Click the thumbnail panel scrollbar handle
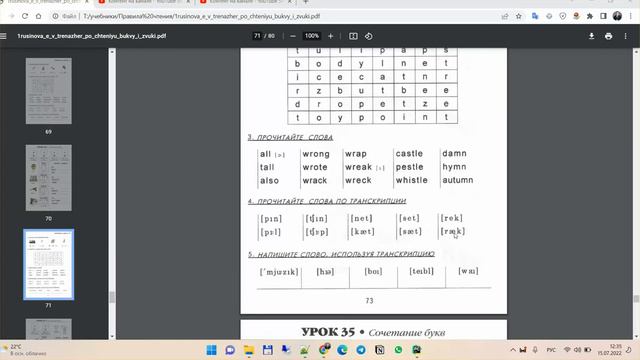Screen dimensions: 640x360 (x=112, y=297)
